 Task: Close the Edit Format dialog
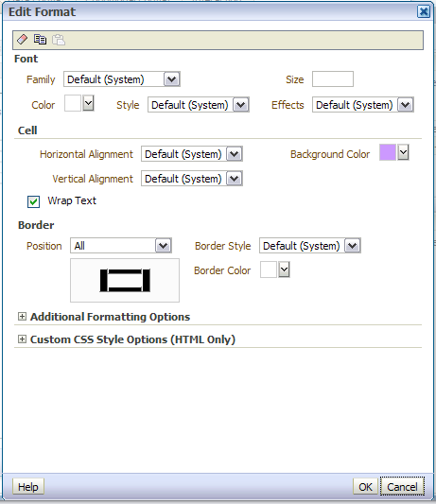click(424, 12)
